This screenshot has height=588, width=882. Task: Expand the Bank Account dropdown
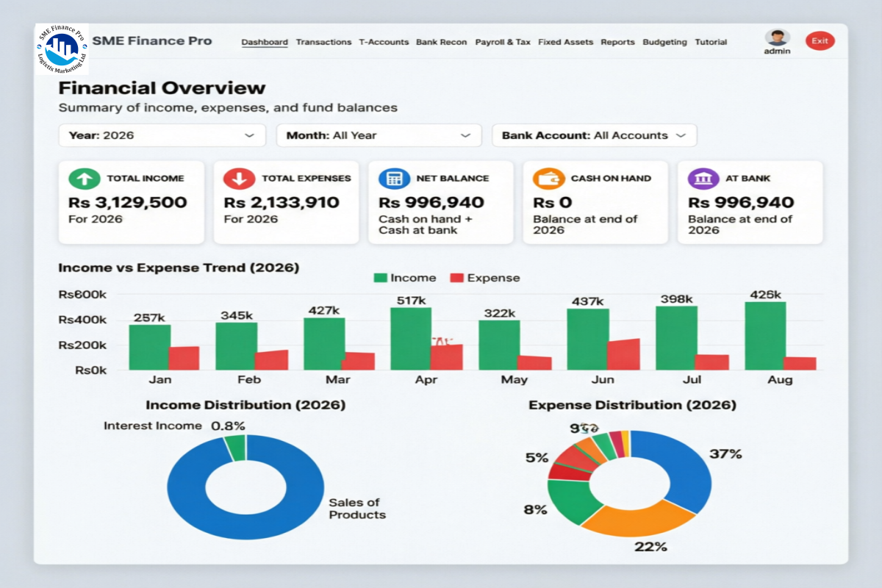point(594,135)
